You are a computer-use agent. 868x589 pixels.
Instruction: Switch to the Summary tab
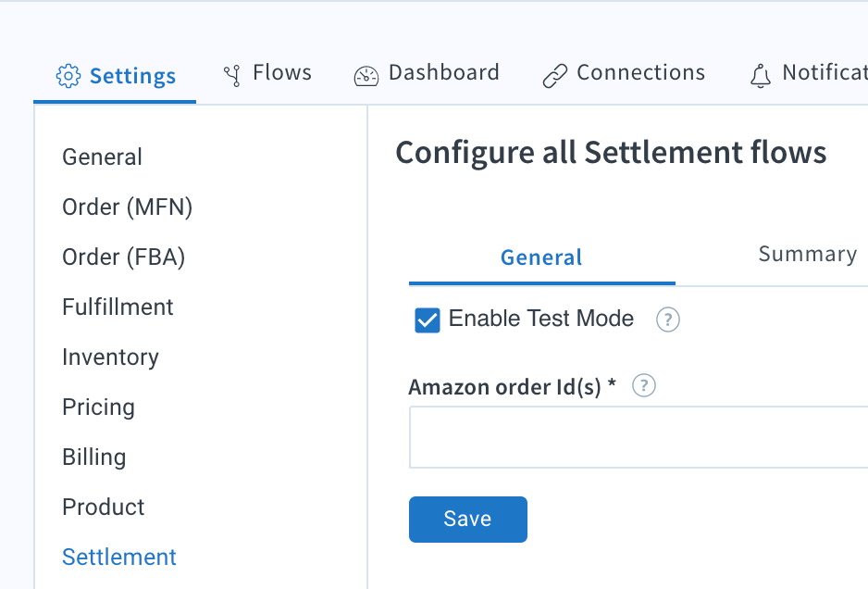pyautogui.click(x=808, y=255)
